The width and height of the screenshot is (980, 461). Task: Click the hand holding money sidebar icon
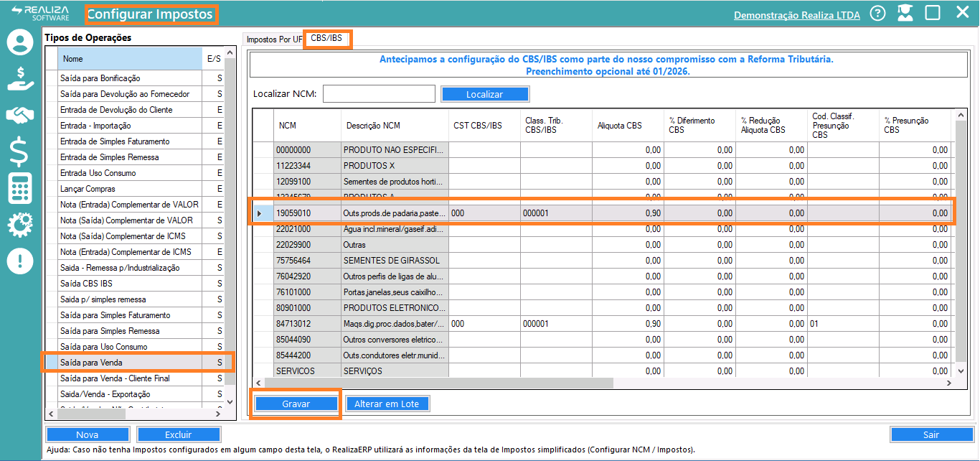tap(20, 78)
